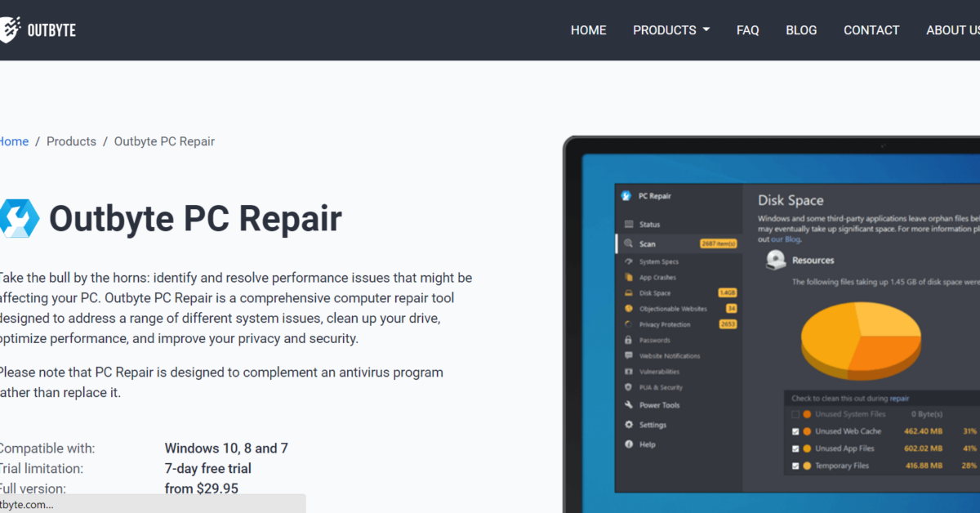Open the CONTACT page from navbar
Viewport: 980px width, 513px height.
click(x=871, y=30)
